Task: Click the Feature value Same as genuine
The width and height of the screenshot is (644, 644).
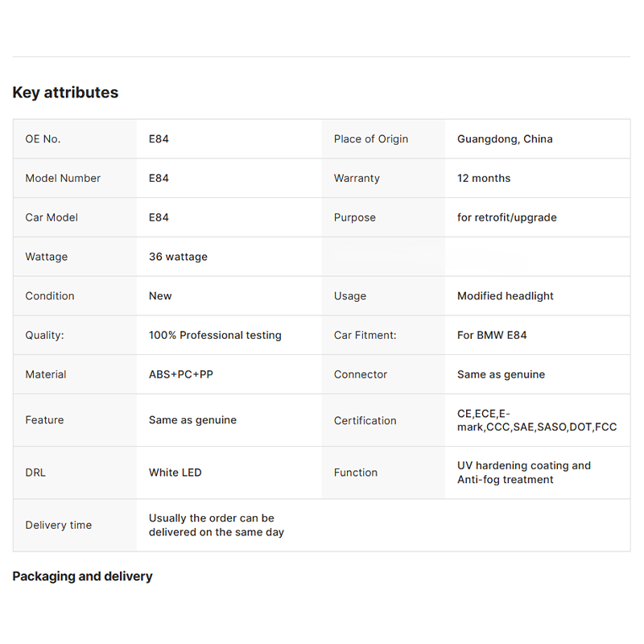Action: [192, 419]
